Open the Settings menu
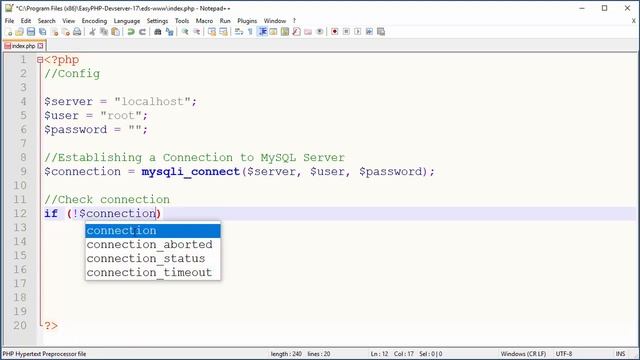640x360 pixels. pos(157,21)
